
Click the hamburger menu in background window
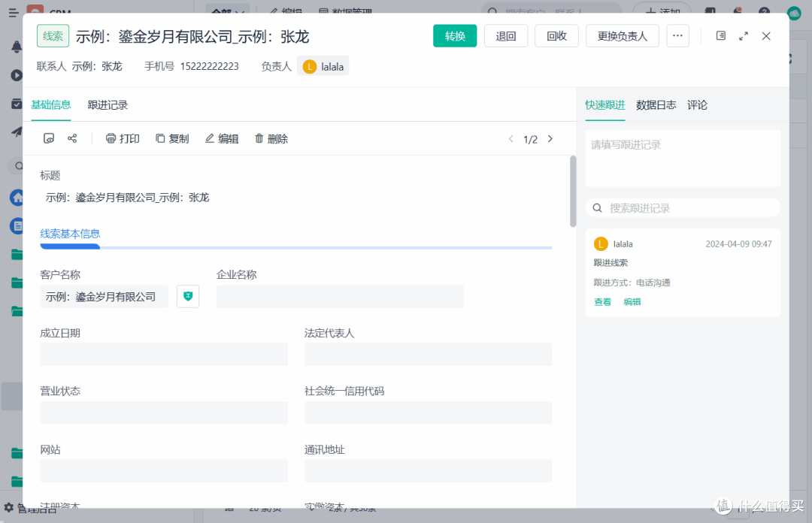pyautogui.click(x=14, y=13)
